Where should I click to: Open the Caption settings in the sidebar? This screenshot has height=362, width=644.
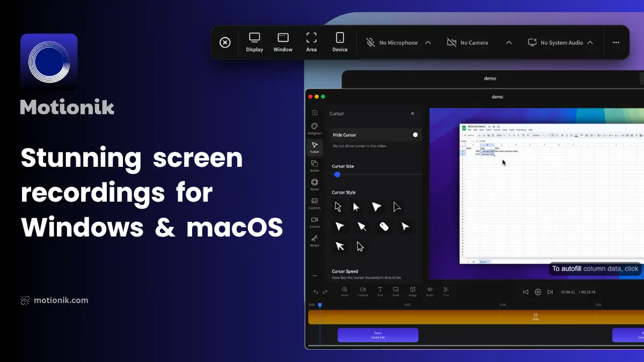314,203
